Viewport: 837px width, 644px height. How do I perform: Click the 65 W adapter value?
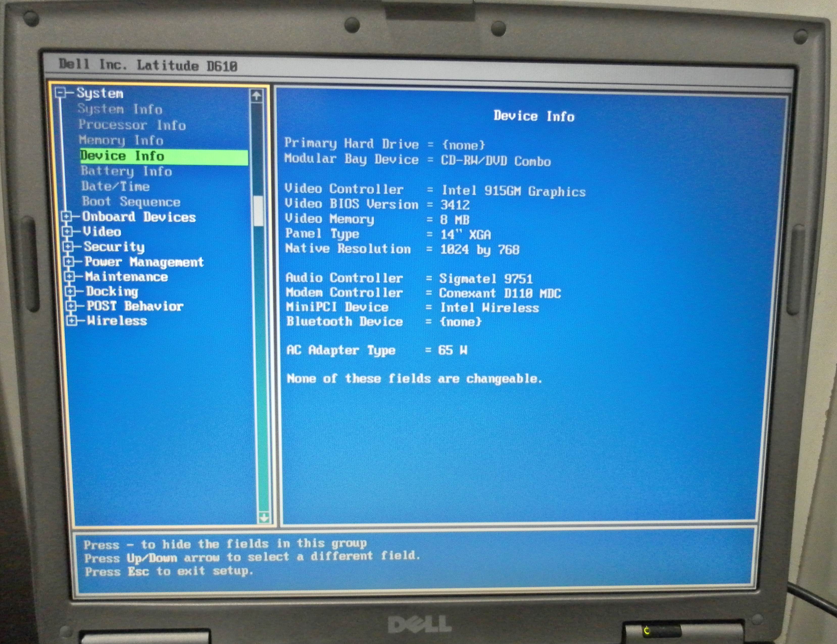[x=453, y=350]
